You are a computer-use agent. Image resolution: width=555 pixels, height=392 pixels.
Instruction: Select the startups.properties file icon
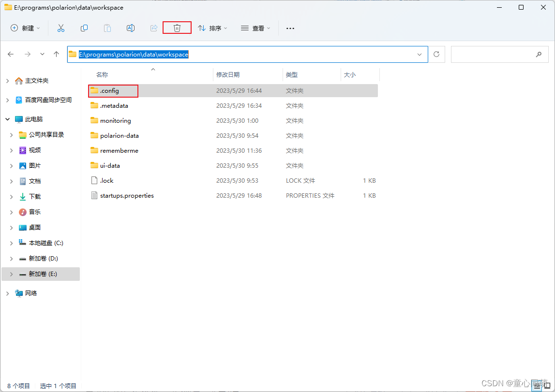[x=94, y=195]
